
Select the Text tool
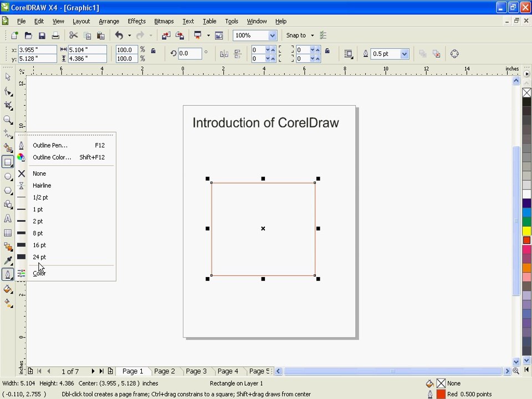[x=8, y=218]
